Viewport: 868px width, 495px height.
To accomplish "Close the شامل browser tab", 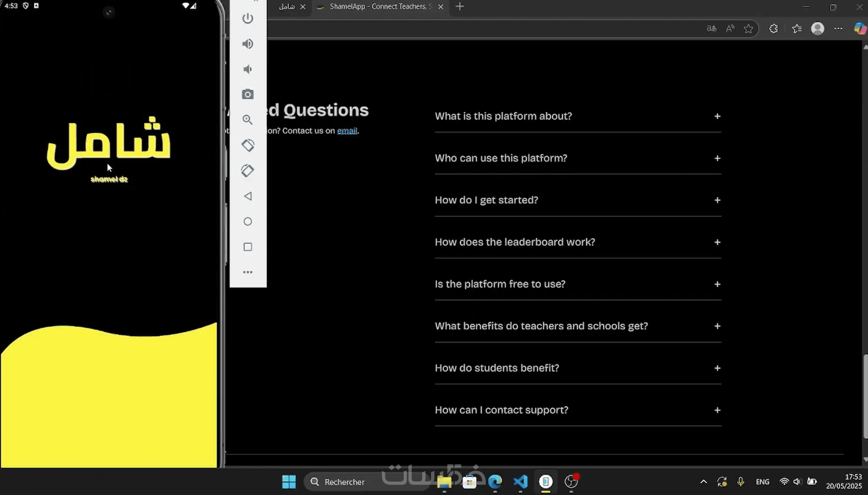I will 303,7.
